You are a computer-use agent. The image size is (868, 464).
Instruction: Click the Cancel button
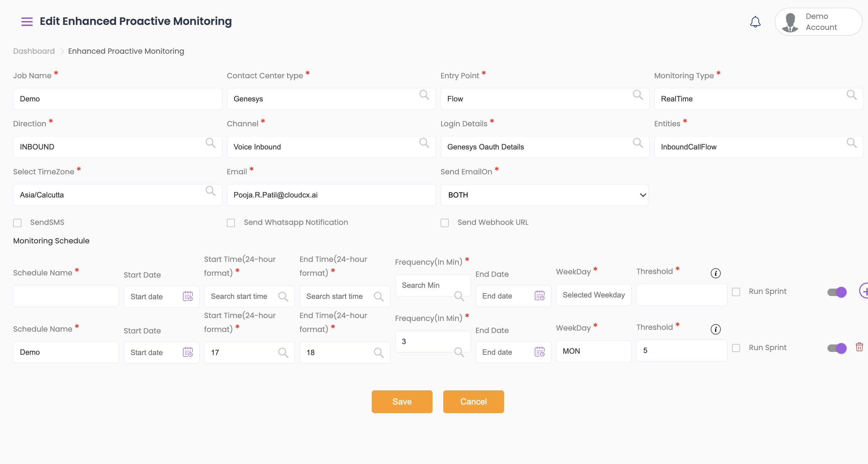click(473, 402)
